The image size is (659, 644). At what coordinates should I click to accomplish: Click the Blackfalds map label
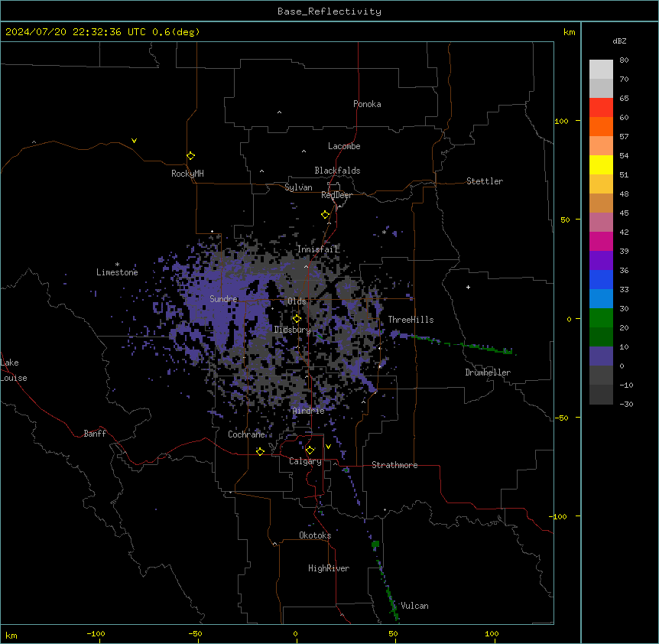pos(337,171)
